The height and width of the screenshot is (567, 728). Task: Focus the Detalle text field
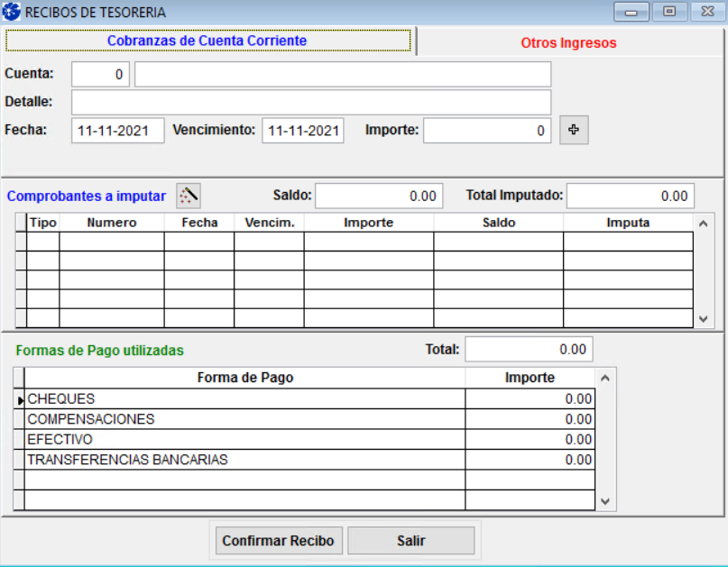point(310,102)
